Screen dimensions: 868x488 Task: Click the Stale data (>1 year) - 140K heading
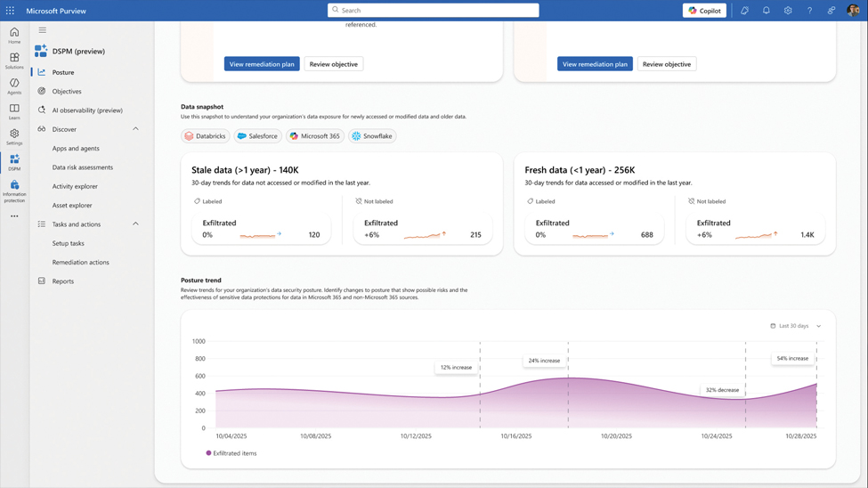coord(245,170)
